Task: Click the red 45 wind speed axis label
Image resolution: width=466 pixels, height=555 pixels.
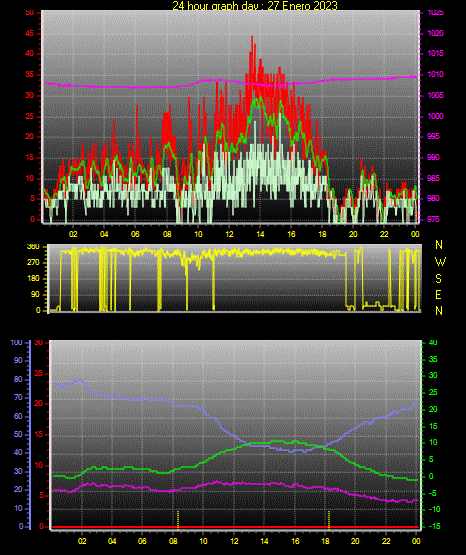Action: click(30, 34)
